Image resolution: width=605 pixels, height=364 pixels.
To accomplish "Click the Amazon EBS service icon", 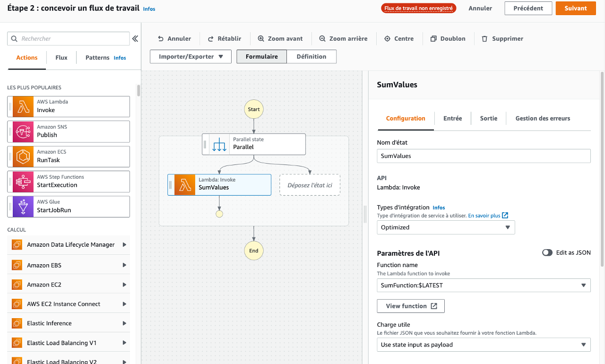I will 17,265.
